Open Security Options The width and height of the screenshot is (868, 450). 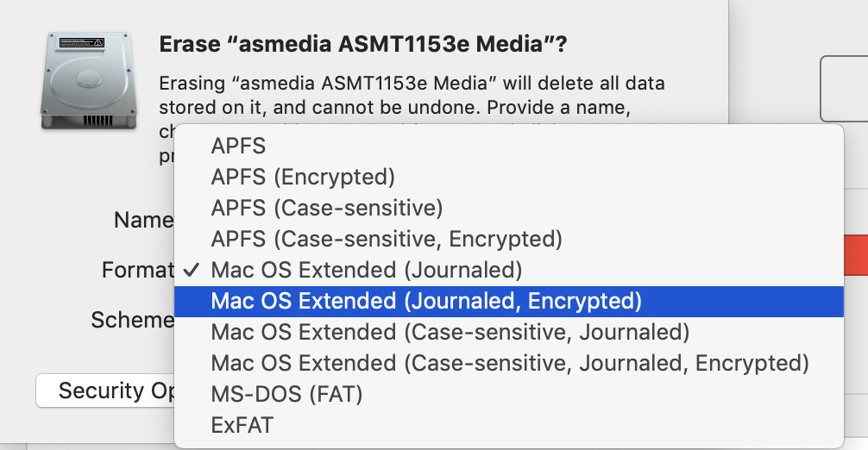(105, 391)
